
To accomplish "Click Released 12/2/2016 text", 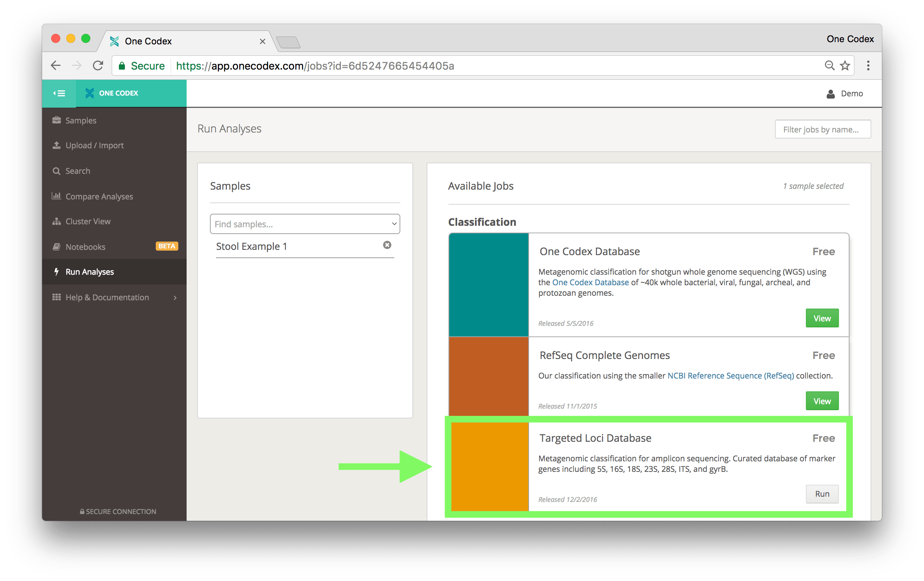I will pos(567,499).
